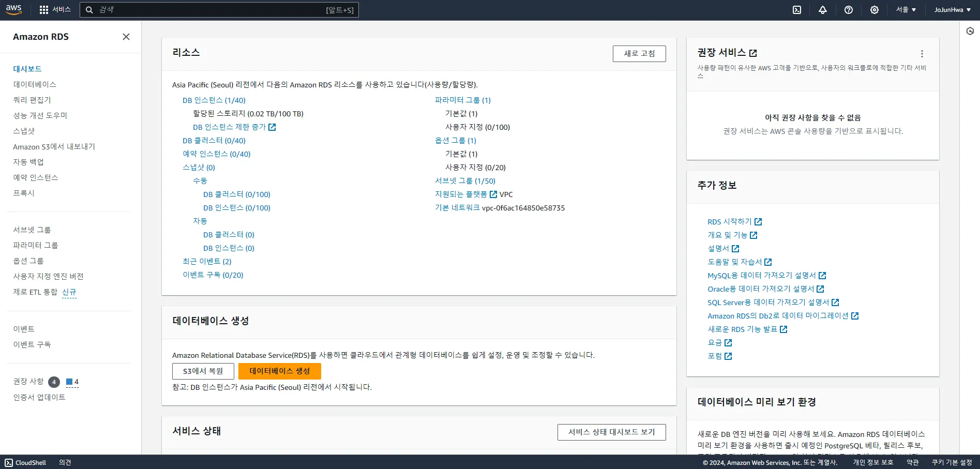Click the 의견 feedback link in footer
Image resolution: width=980 pixels, height=469 pixels.
point(65,463)
